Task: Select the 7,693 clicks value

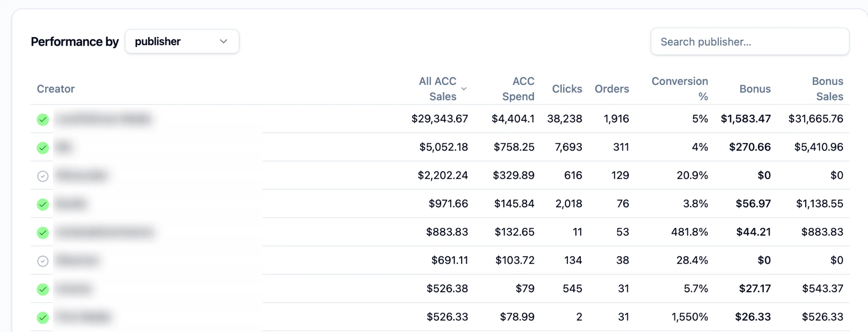Action: point(569,147)
